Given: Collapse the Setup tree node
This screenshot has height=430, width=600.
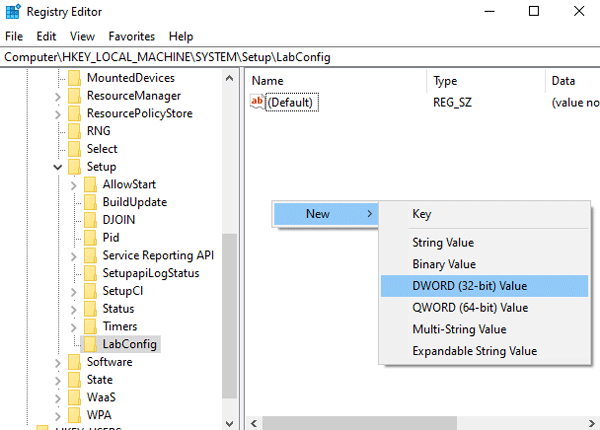Looking at the screenshot, I should [x=58, y=167].
